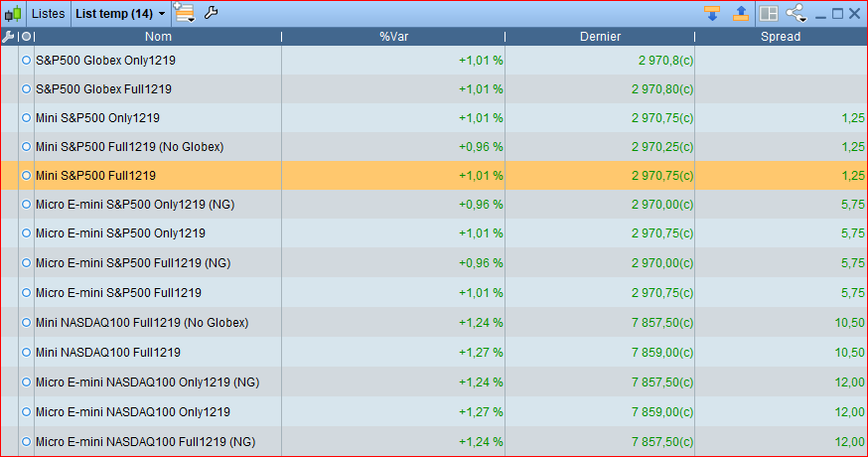Click the blue down arrow import icon
Image resolution: width=868 pixels, height=457 pixels.
pos(712,13)
